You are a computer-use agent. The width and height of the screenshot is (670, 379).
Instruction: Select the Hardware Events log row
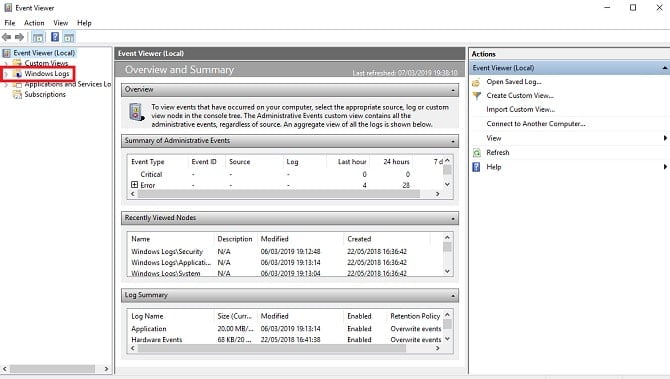coord(285,340)
